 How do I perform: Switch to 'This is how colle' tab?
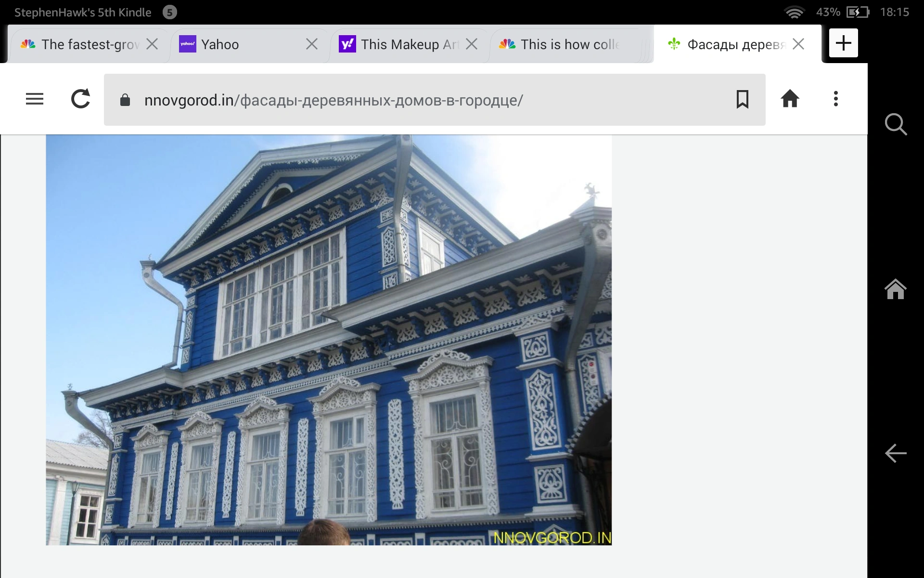(x=563, y=44)
